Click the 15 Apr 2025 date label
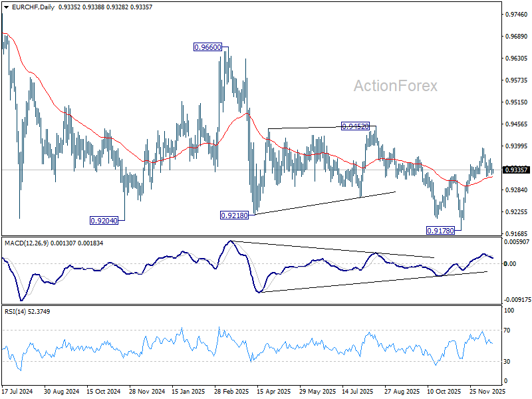 click(x=274, y=392)
